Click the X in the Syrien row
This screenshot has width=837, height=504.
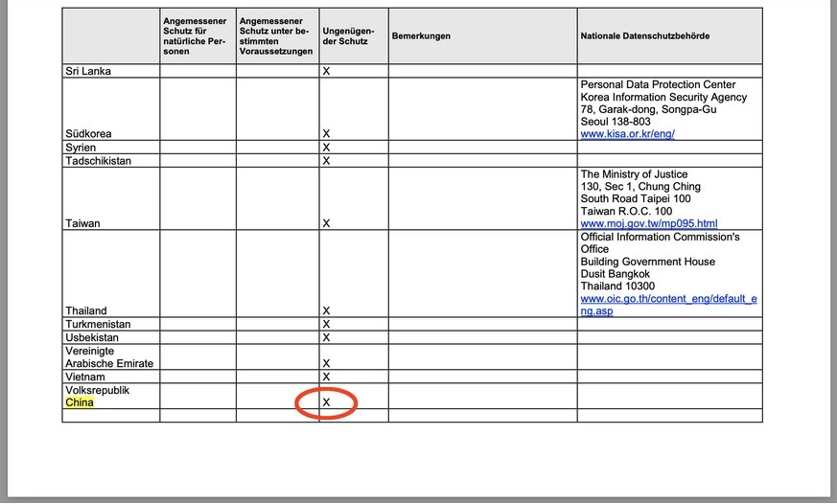pos(326,148)
